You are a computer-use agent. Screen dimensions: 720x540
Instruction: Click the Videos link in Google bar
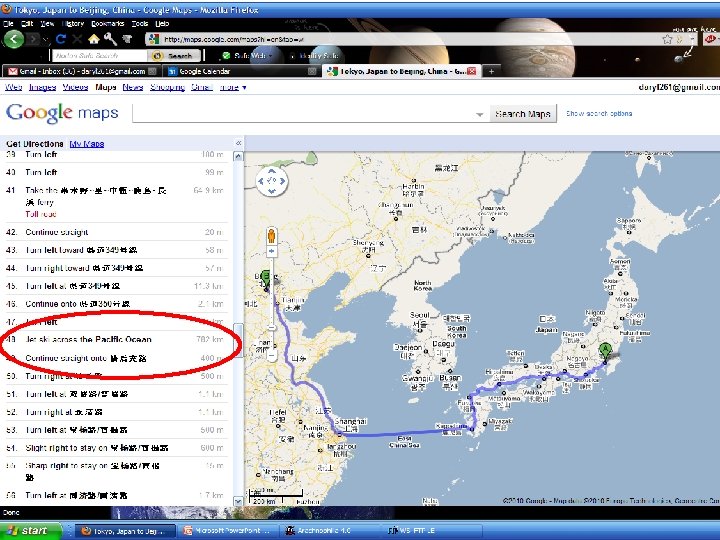coord(75,87)
